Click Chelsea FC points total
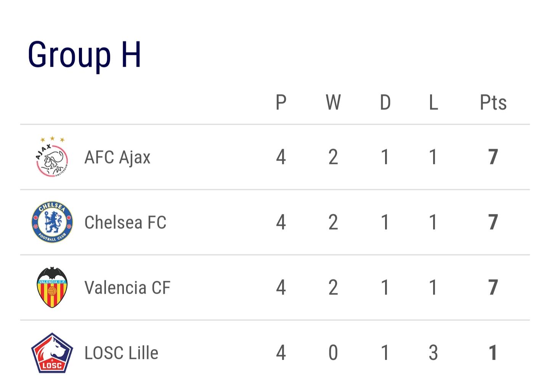The height and width of the screenshot is (392, 549). (493, 222)
